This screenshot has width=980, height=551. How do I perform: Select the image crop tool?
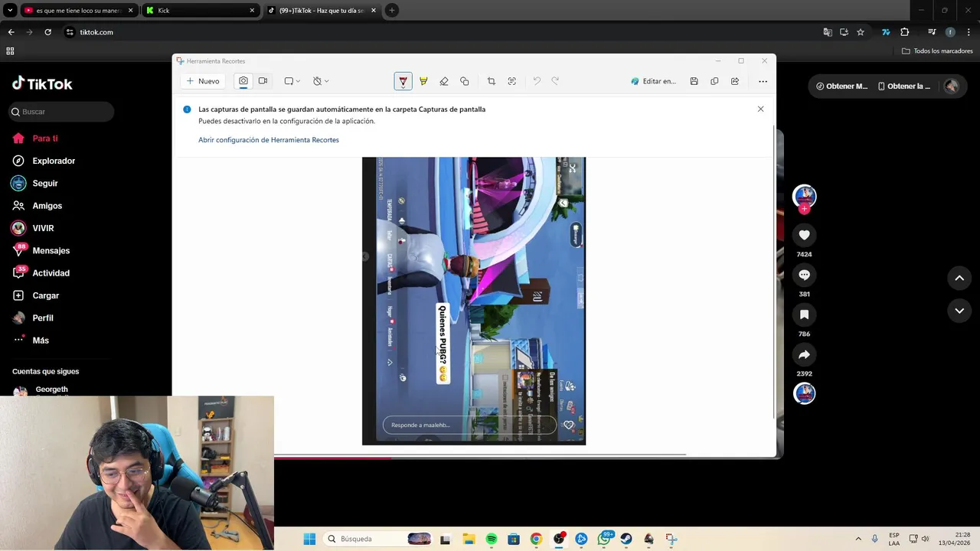pos(492,81)
